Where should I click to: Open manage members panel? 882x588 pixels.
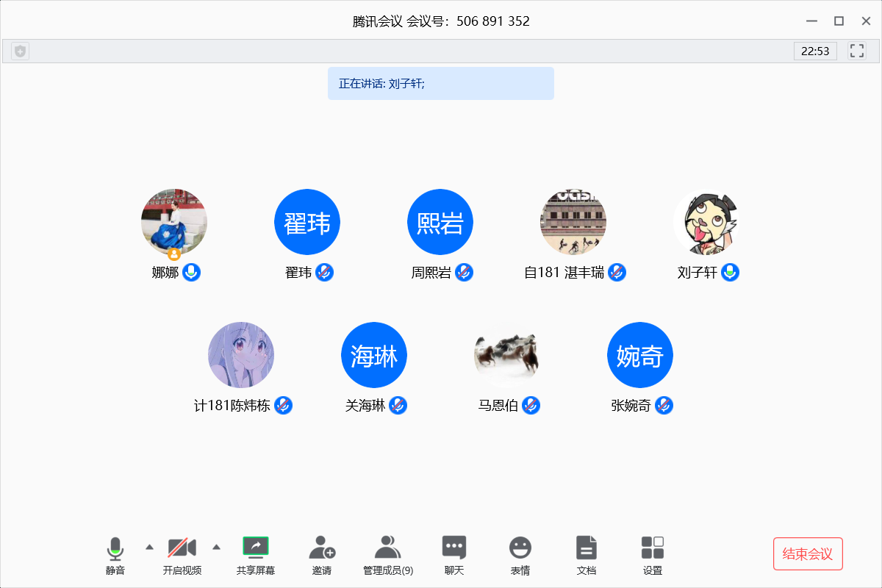[387, 548]
